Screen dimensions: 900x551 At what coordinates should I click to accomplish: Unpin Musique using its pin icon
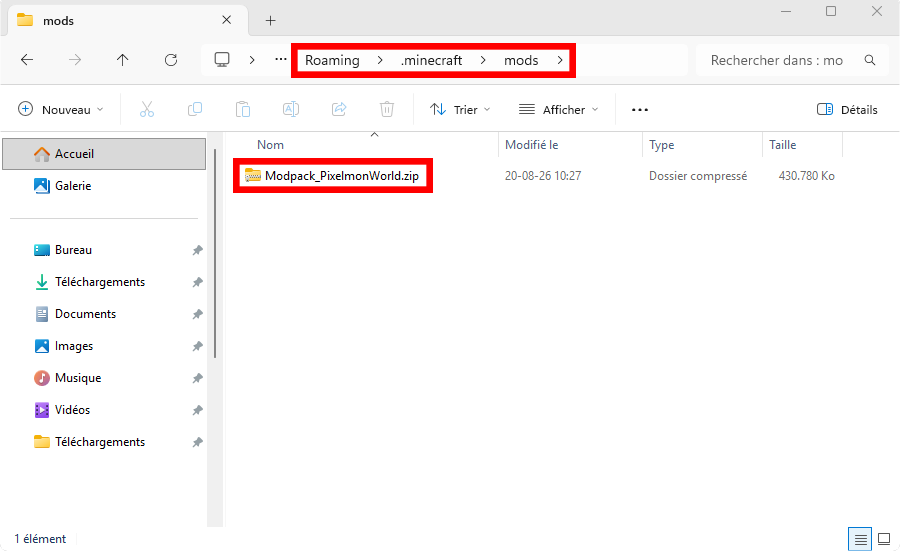tap(197, 378)
